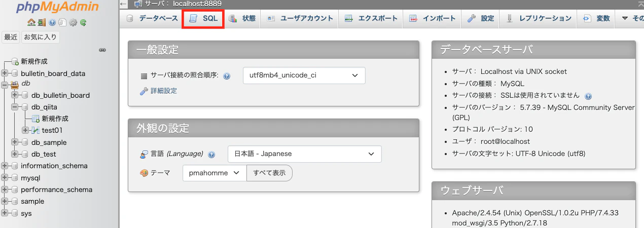Open the 詳細設定 link
Image resolution: width=644 pixels, height=228 pixels.
[163, 91]
